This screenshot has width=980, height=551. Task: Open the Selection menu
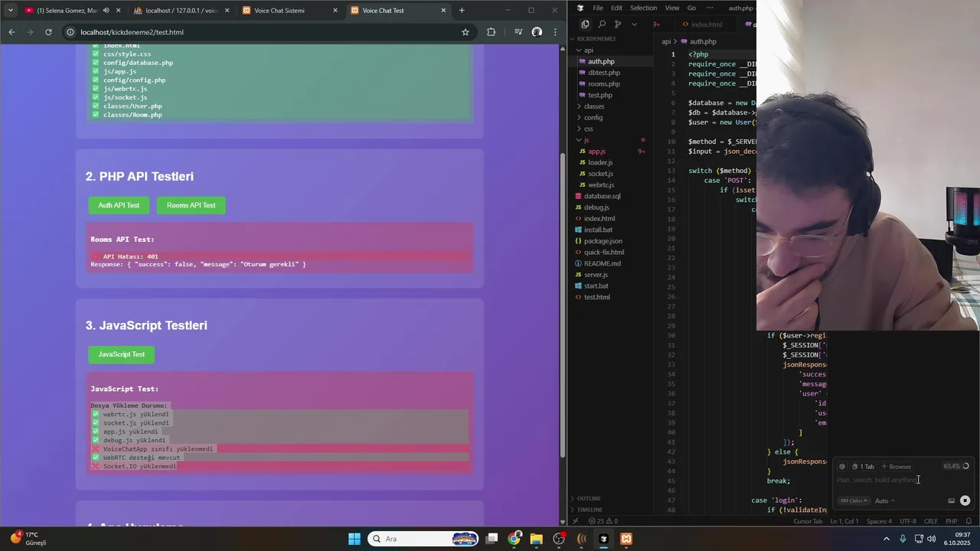tap(643, 8)
